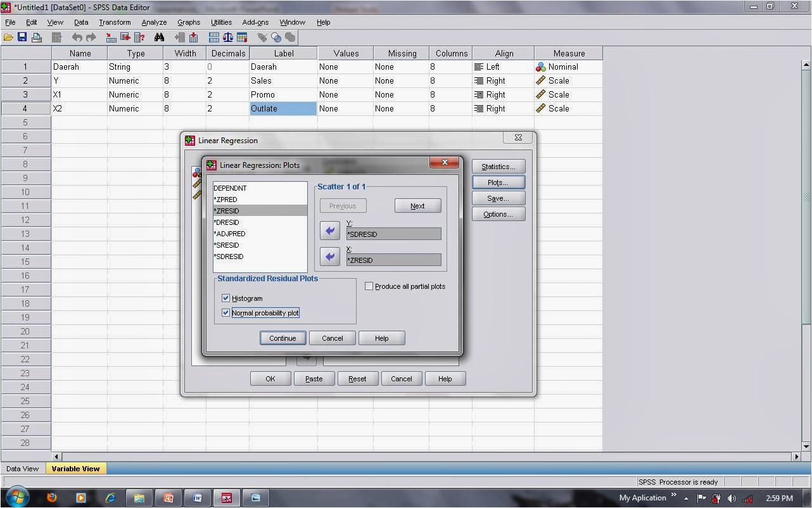Click the volume speaker tray icon

point(732,498)
